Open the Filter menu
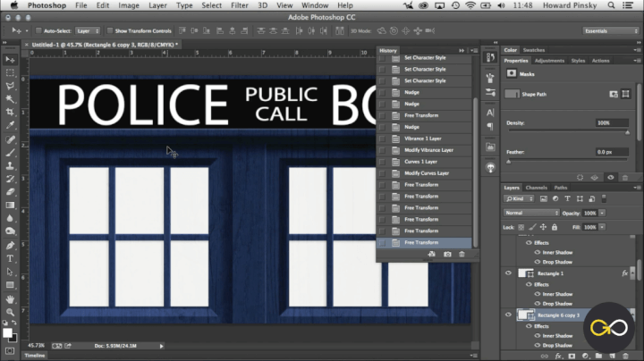This screenshot has width=644, height=361. point(239,5)
